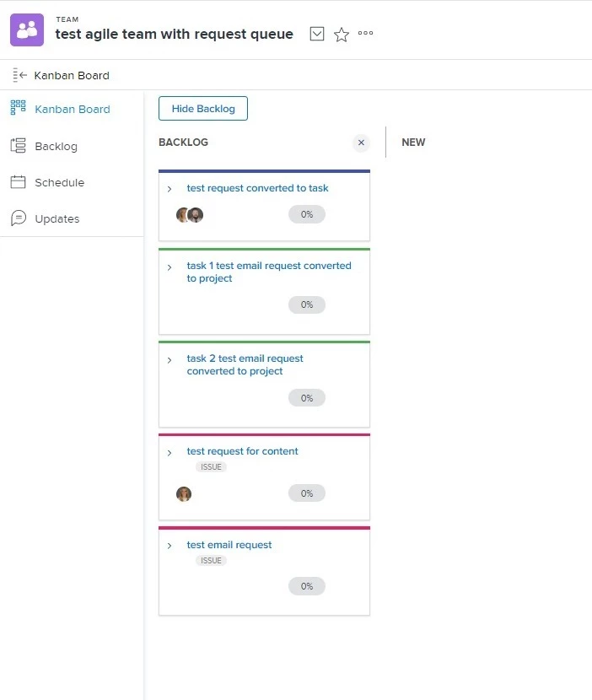Open the three-dot more options menu
Image resolution: width=592 pixels, height=700 pixels.
[x=365, y=33]
